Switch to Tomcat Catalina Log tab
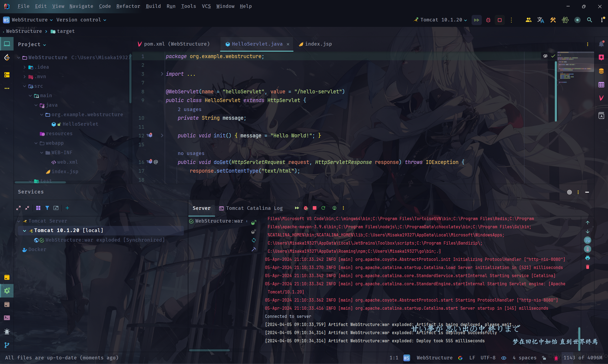The height and width of the screenshot is (364, 608). point(251,208)
